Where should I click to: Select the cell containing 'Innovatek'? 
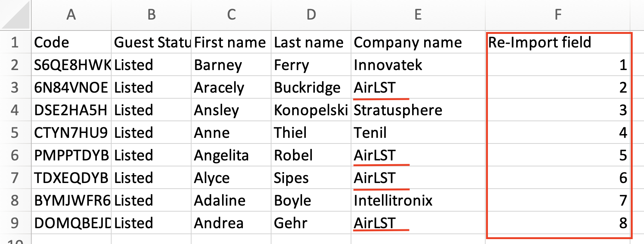click(x=418, y=65)
